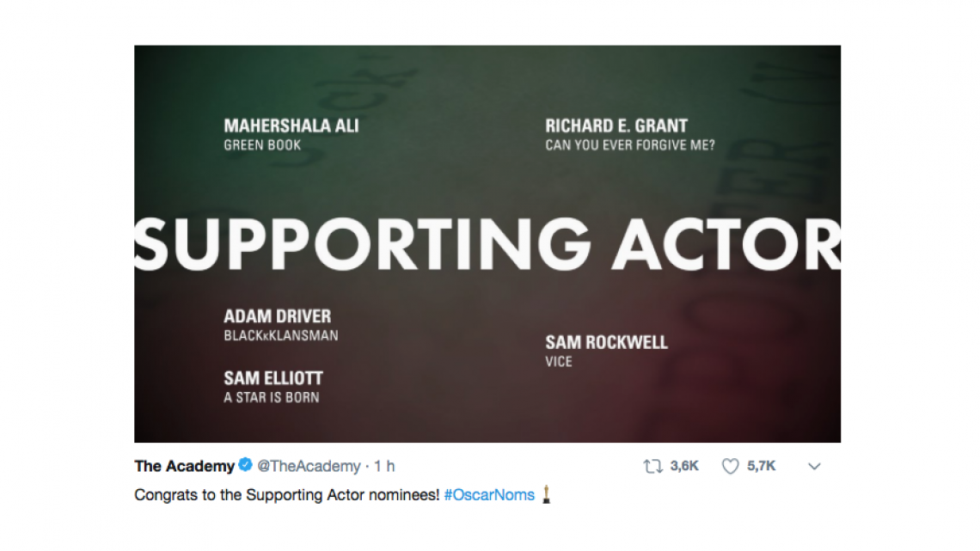The width and height of the screenshot is (980, 551).
Task: Click the verification checkmark next to The Academy
Action: click(247, 466)
